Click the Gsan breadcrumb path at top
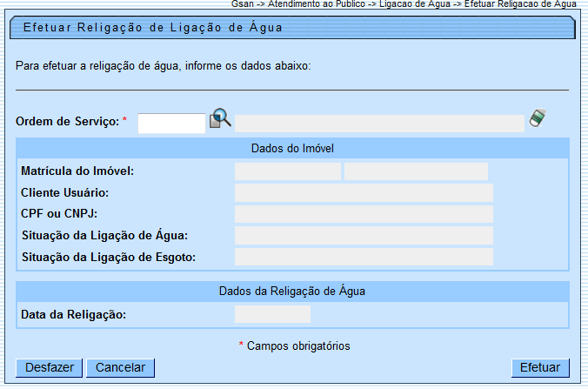This screenshot has width=588, height=389. (x=404, y=4)
